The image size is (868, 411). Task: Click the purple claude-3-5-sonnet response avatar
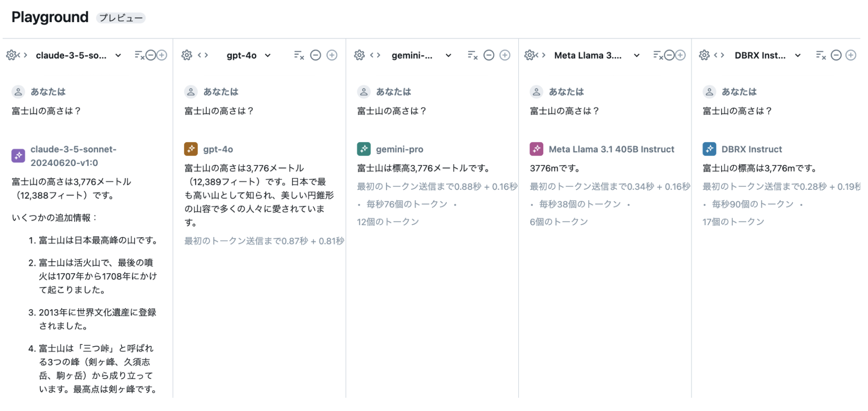click(18, 156)
